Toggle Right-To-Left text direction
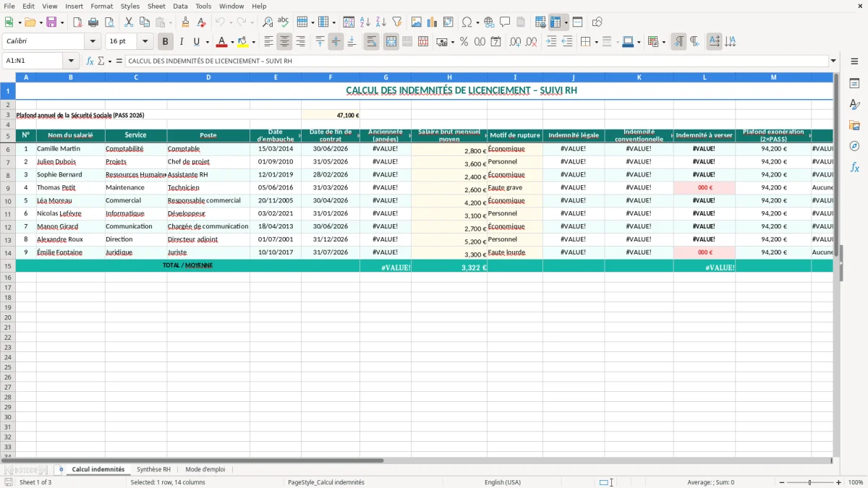 (694, 42)
